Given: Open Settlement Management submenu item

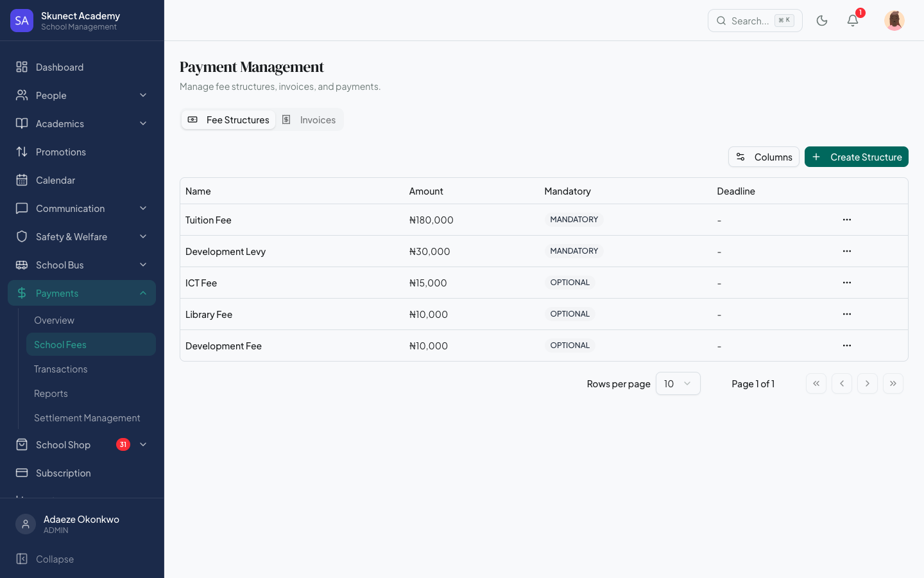Looking at the screenshot, I should 91,417.
